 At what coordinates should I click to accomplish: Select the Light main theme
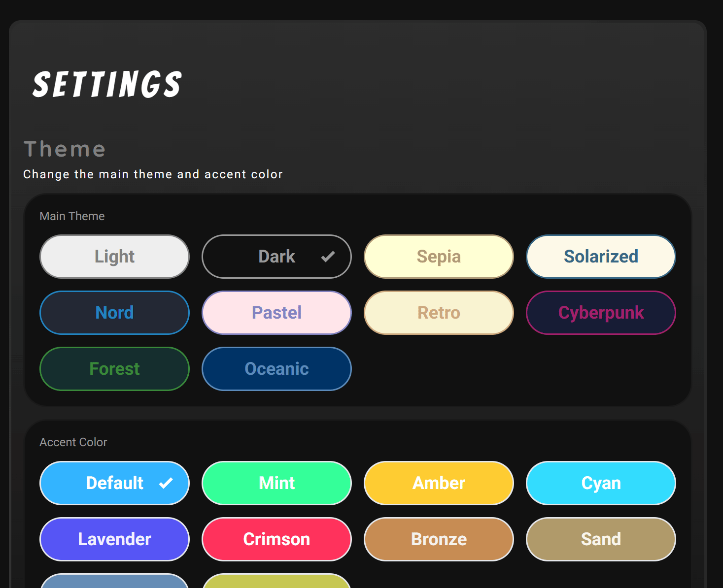click(x=114, y=257)
